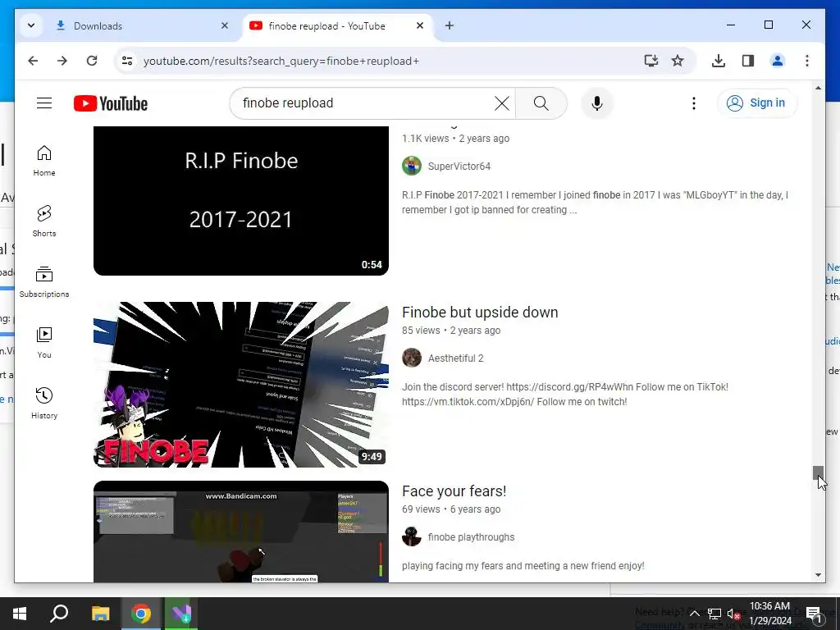
Task: Open History in YouTube sidebar
Action: click(x=44, y=403)
